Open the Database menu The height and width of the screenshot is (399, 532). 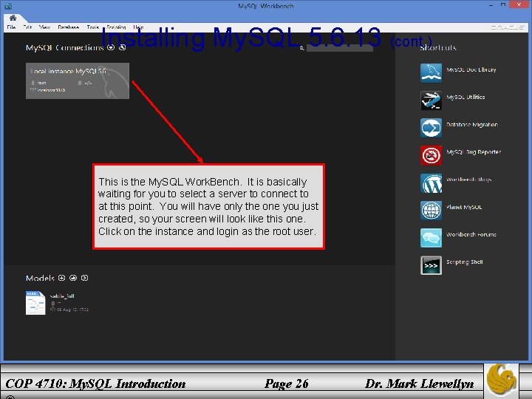click(69, 27)
